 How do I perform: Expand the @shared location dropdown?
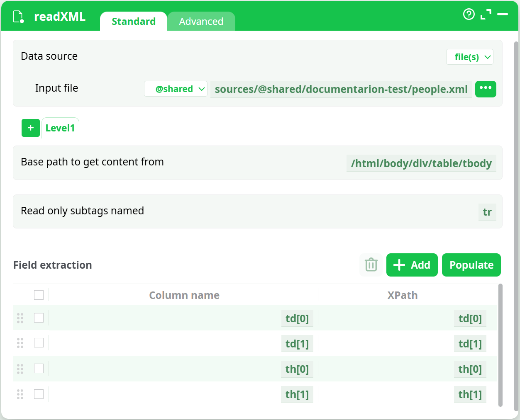click(176, 89)
